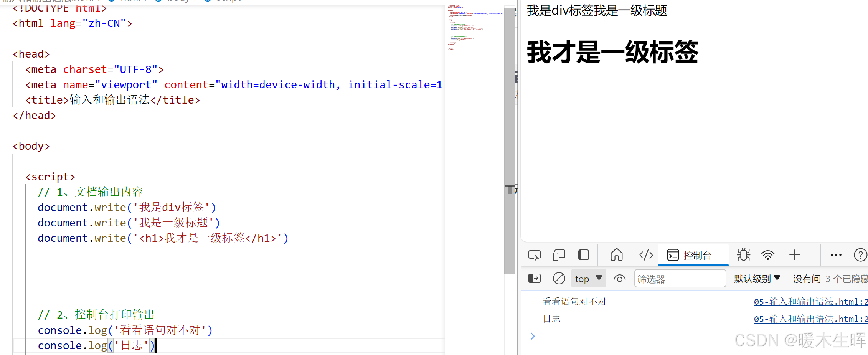Viewport: 868px width, 355px height.
Task: Click the opening head tag line
Action: pos(31,54)
